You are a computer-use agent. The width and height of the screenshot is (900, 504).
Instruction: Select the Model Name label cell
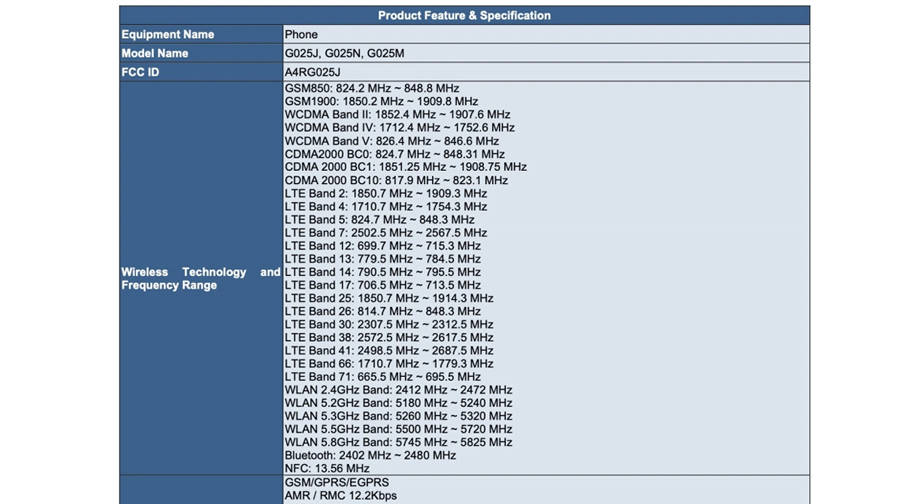pos(155,53)
